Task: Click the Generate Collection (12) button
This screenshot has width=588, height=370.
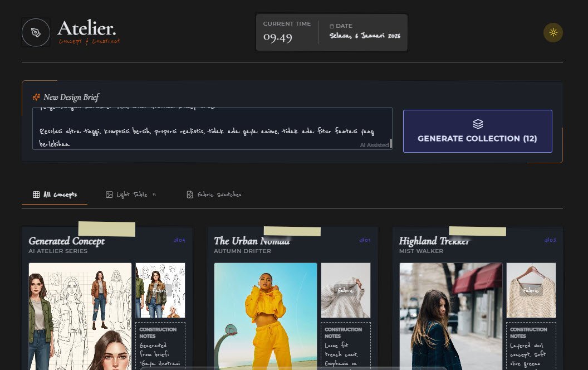Action: pyautogui.click(x=477, y=131)
